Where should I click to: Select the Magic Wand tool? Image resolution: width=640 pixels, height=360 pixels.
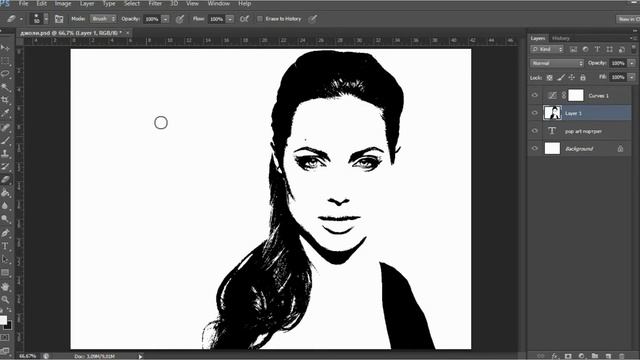[5, 87]
